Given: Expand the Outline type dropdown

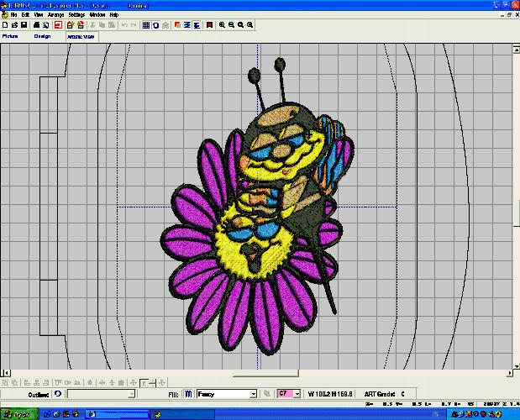Looking at the screenshot, I should pos(131,394).
